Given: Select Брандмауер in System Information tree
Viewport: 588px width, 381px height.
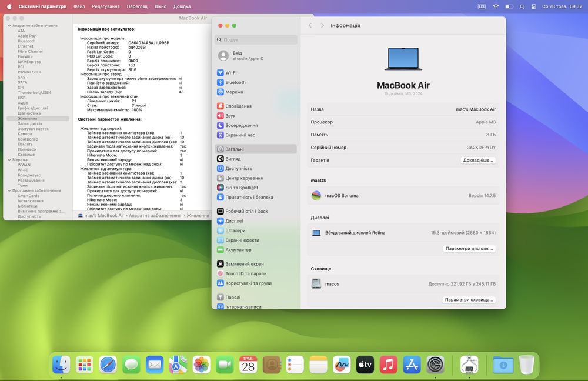Looking at the screenshot, I should (x=29, y=175).
